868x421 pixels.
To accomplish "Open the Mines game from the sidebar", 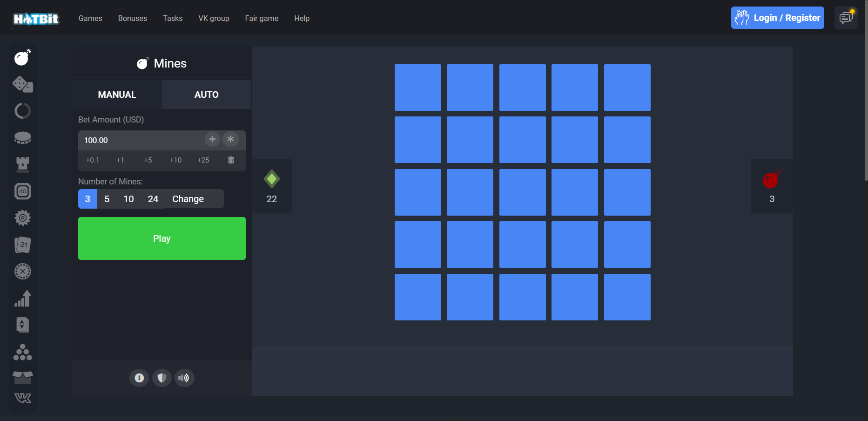I will (x=22, y=57).
